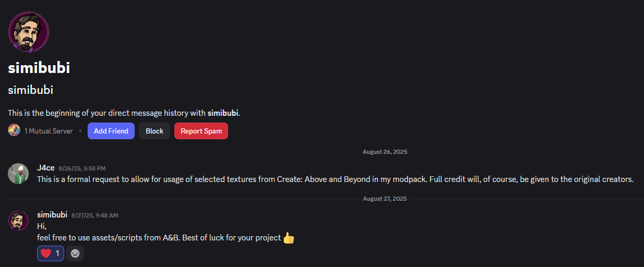Click the large simibubi display name heading

pos(39,68)
